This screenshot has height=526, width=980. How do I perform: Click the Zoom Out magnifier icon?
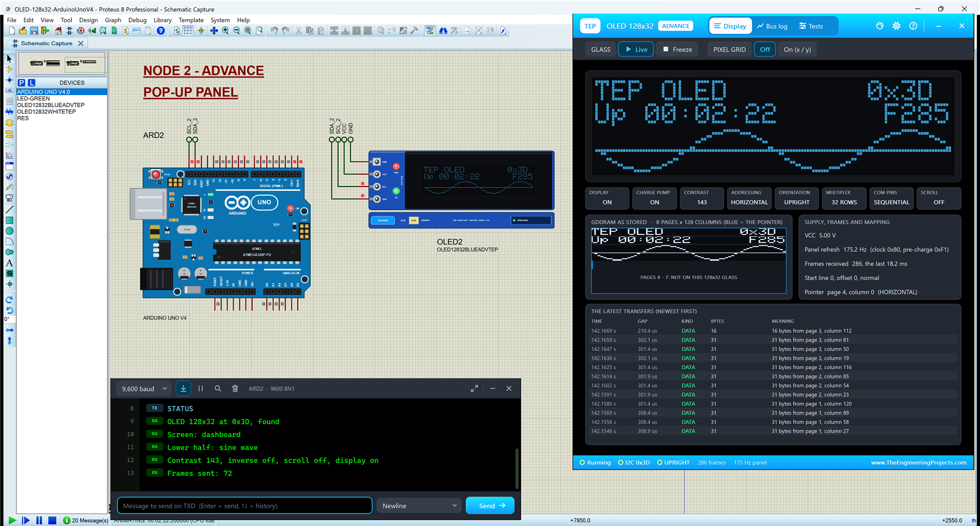click(x=236, y=31)
